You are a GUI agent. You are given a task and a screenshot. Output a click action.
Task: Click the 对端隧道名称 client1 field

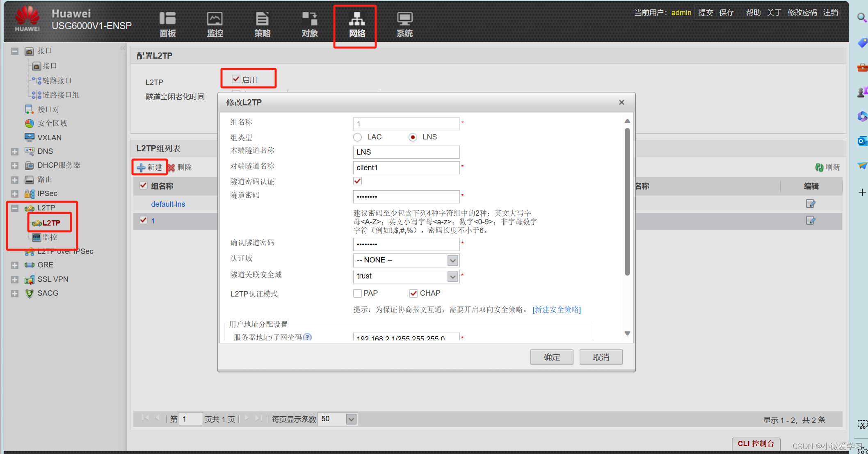pyautogui.click(x=406, y=168)
